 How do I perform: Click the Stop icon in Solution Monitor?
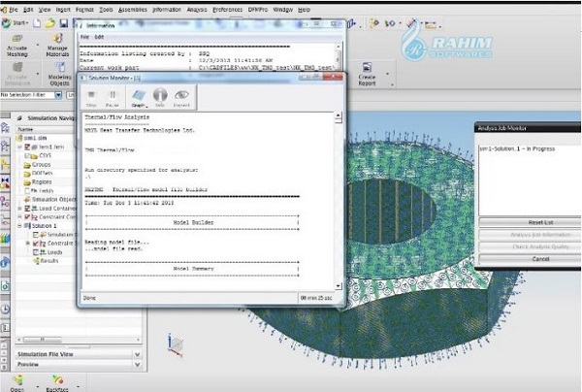tap(92, 95)
